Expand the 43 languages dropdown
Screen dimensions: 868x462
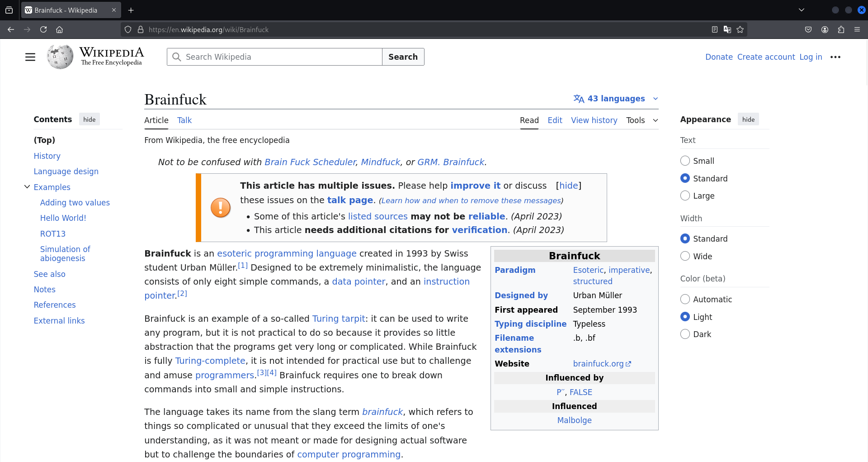click(x=616, y=99)
